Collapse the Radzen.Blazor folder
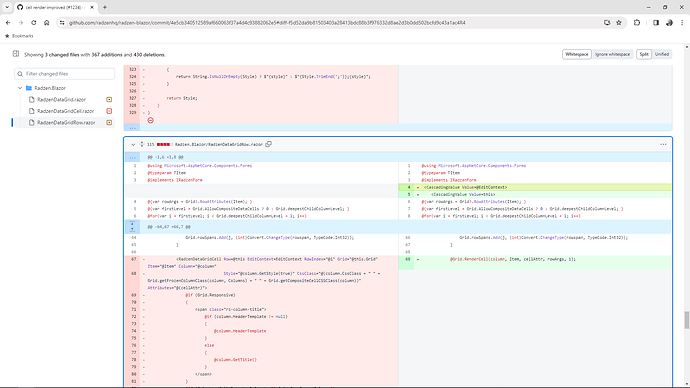The width and height of the screenshot is (690, 388). [20, 88]
